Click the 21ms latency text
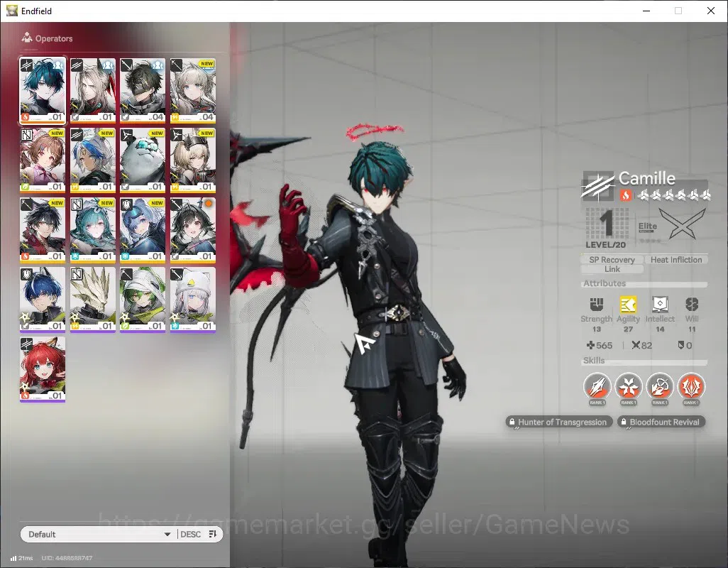728x568 pixels. (26, 558)
